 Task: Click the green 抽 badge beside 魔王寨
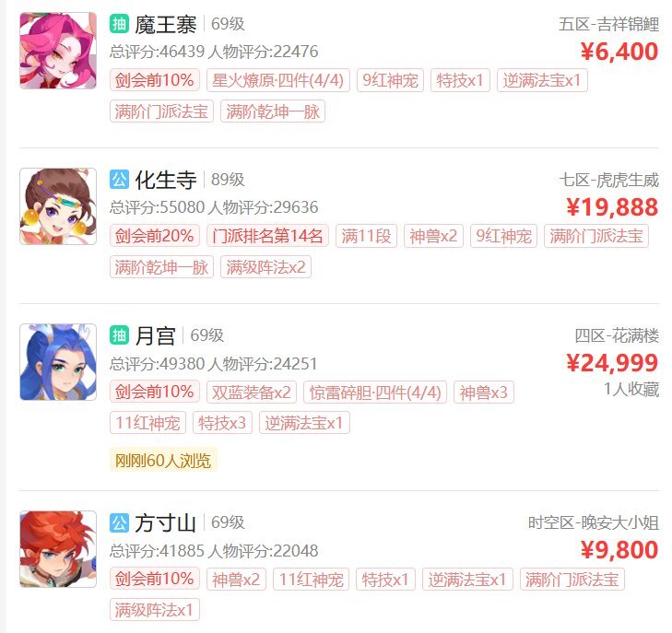click(x=119, y=24)
